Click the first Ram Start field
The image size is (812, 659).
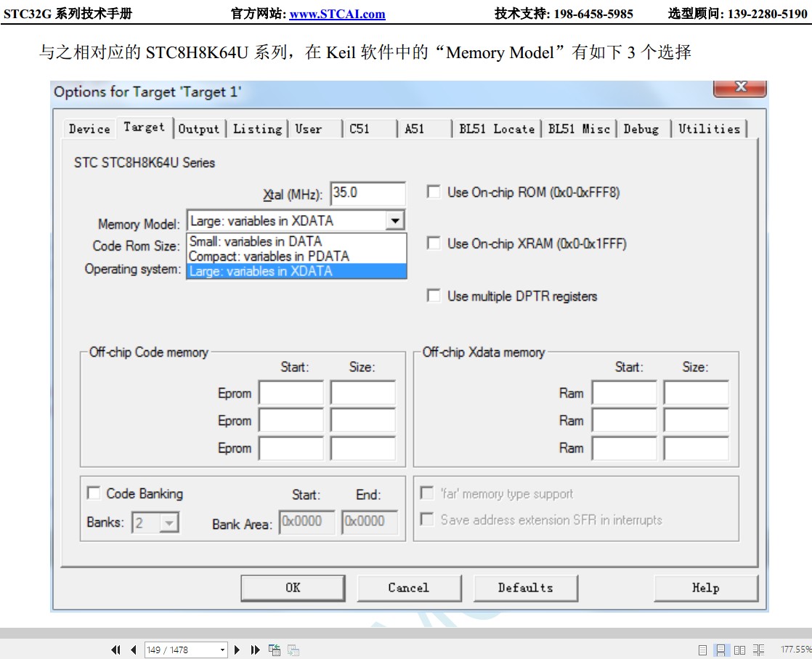tap(625, 392)
